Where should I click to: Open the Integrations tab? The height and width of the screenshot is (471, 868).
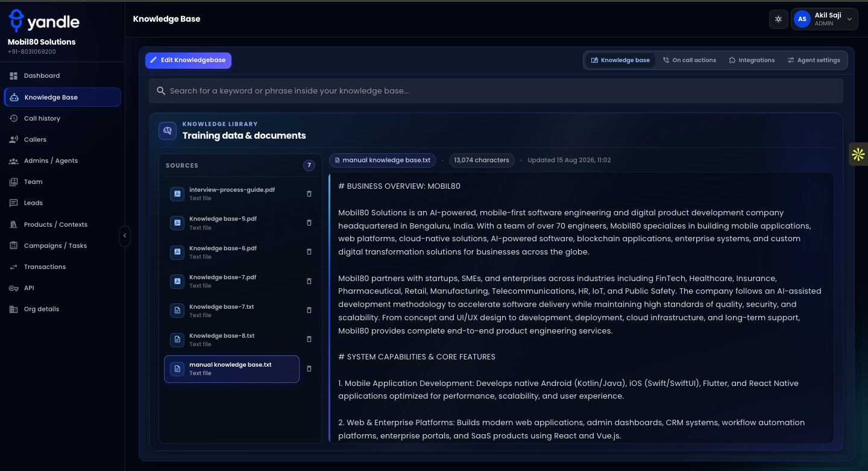point(752,60)
